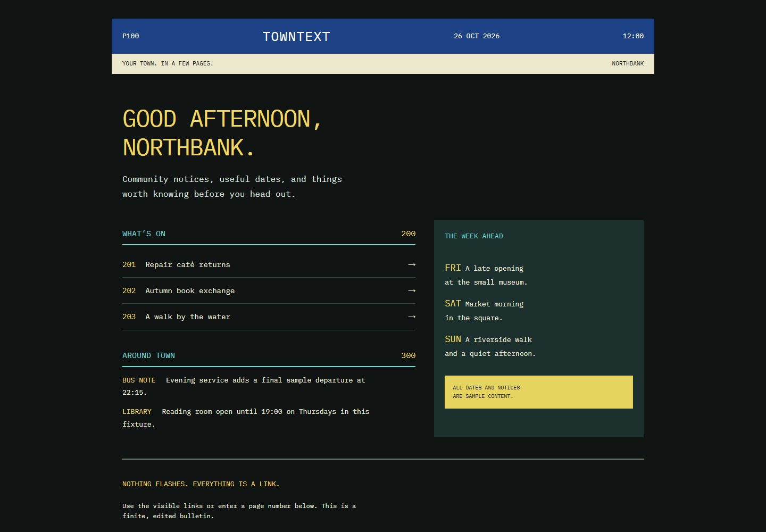Open the A walk by the water link

pyautogui.click(x=269, y=317)
